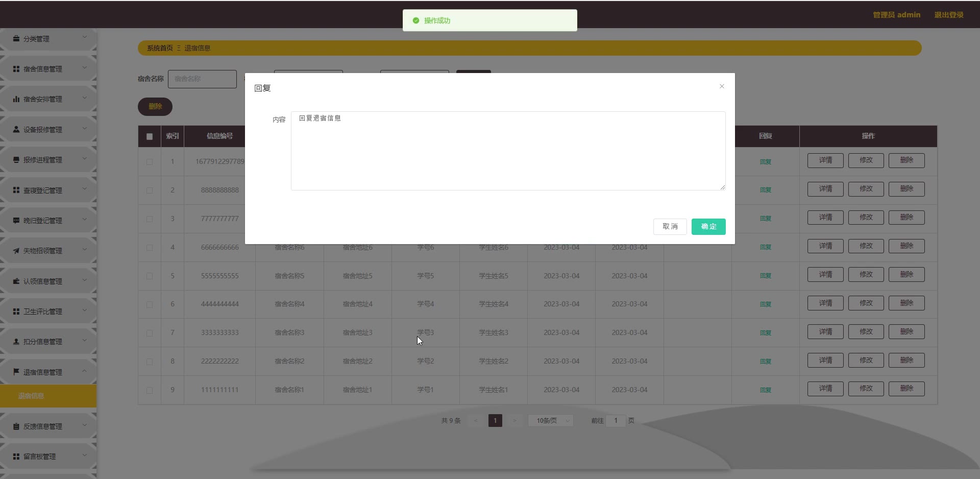Click the 认领信息管理 icon

[16, 281]
